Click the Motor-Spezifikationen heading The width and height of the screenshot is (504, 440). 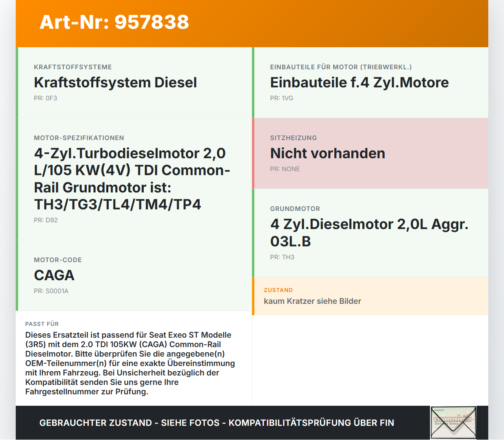point(79,138)
